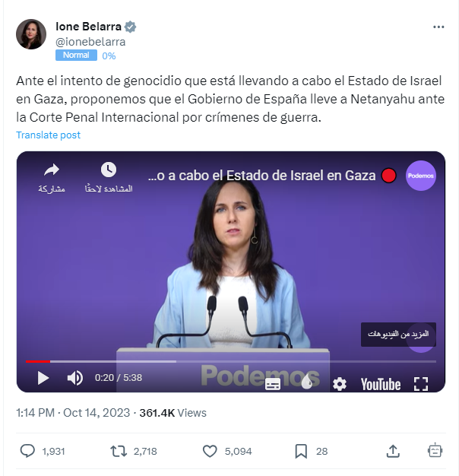This screenshot has height=476, width=459.
Task: Open video settings gear
Action: pyautogui.click(x=340, y=384)
